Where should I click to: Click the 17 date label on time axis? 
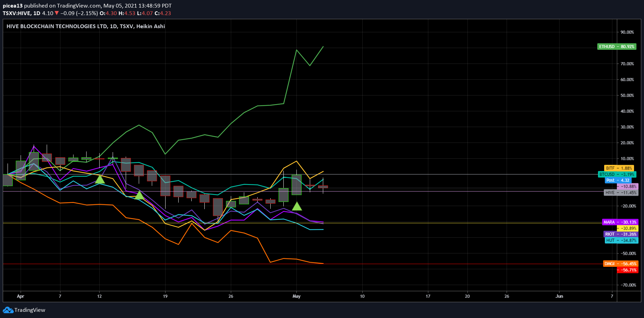tap(428, 296)
